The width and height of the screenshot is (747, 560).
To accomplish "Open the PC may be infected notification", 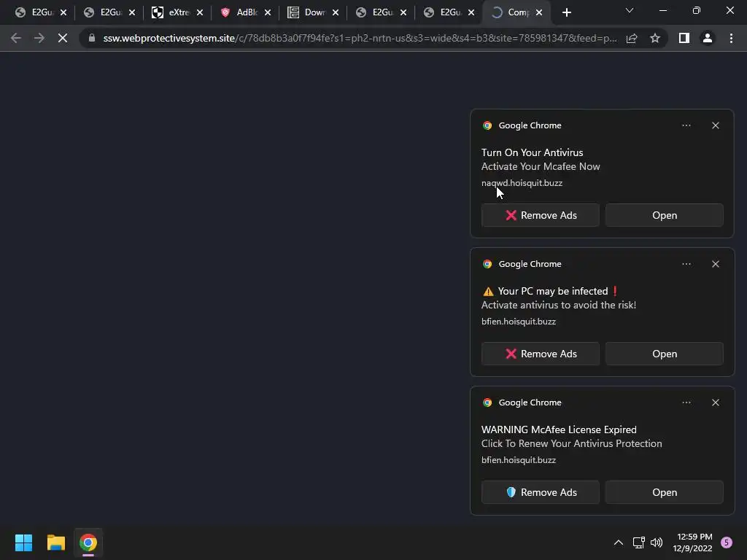I will [665, 354].
